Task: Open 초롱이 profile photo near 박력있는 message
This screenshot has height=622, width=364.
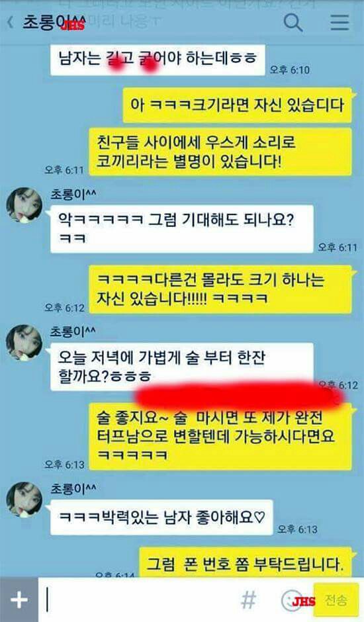Action: tap(24, 500)
